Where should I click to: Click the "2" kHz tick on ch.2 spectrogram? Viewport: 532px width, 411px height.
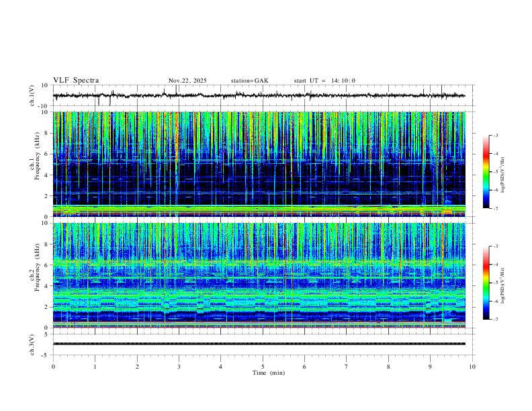[47, 307]
